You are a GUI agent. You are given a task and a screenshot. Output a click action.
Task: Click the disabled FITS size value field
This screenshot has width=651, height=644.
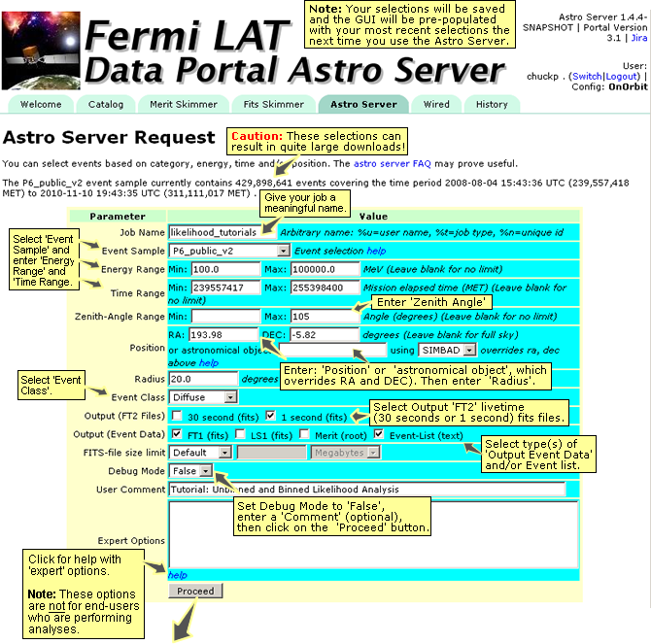point(271,453)
